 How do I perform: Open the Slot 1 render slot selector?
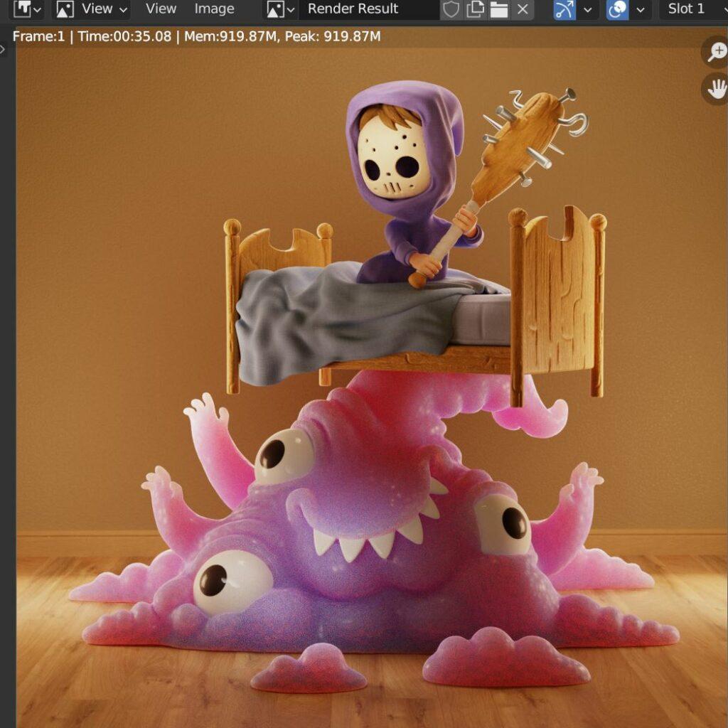[x=692, y=9]
